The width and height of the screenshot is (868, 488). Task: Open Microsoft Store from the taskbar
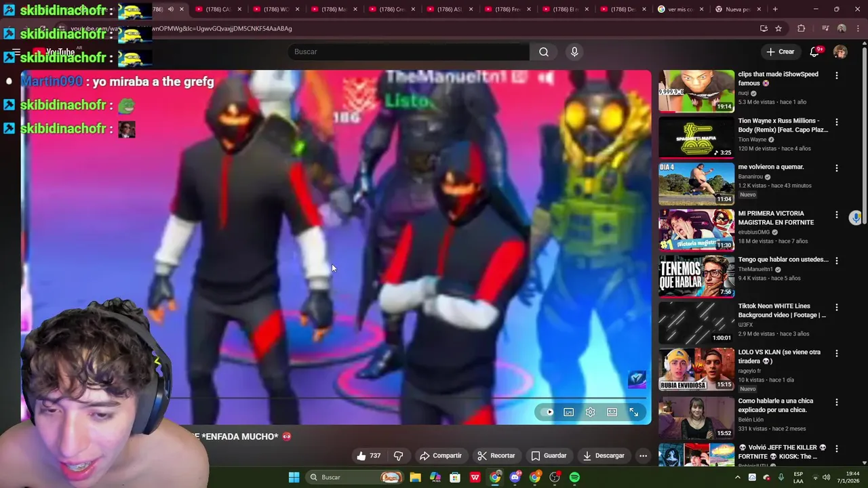(x=455, y=477)
